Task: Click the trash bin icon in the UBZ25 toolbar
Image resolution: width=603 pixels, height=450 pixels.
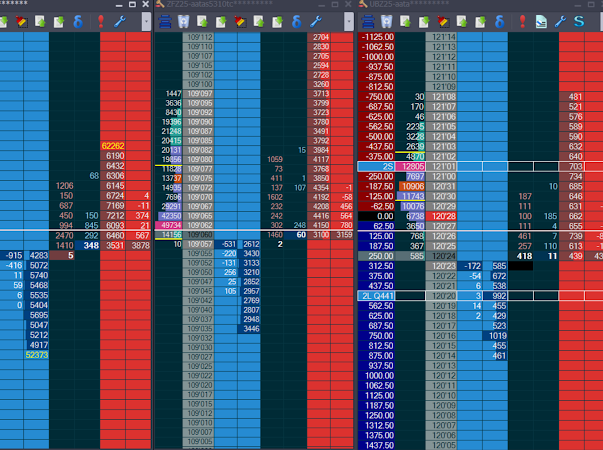Action: pos(386,22)
